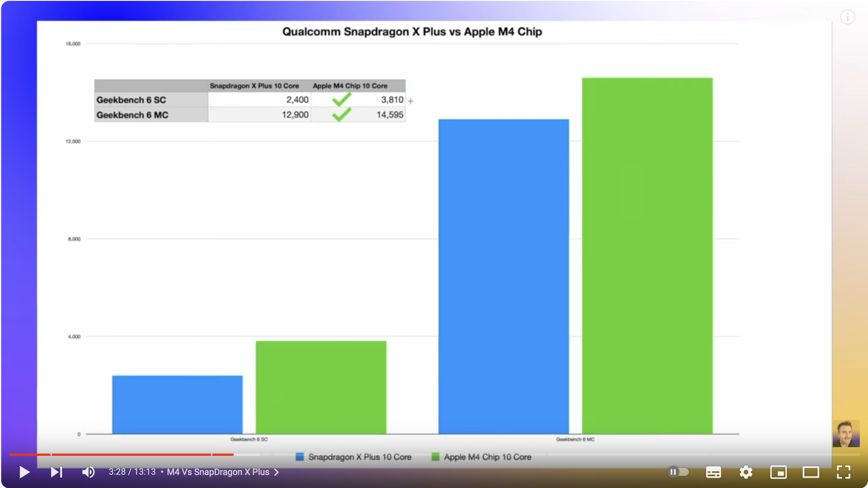Turn on subtitles/closed captions
Image resolution: width=868 pixels, height=488 pixels.
point(713,472)
